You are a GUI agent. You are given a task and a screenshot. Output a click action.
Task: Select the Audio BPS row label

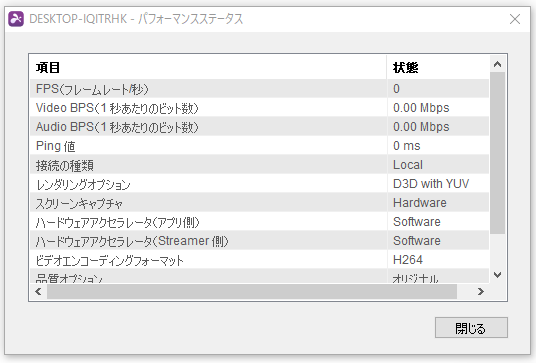click(117, 127)
